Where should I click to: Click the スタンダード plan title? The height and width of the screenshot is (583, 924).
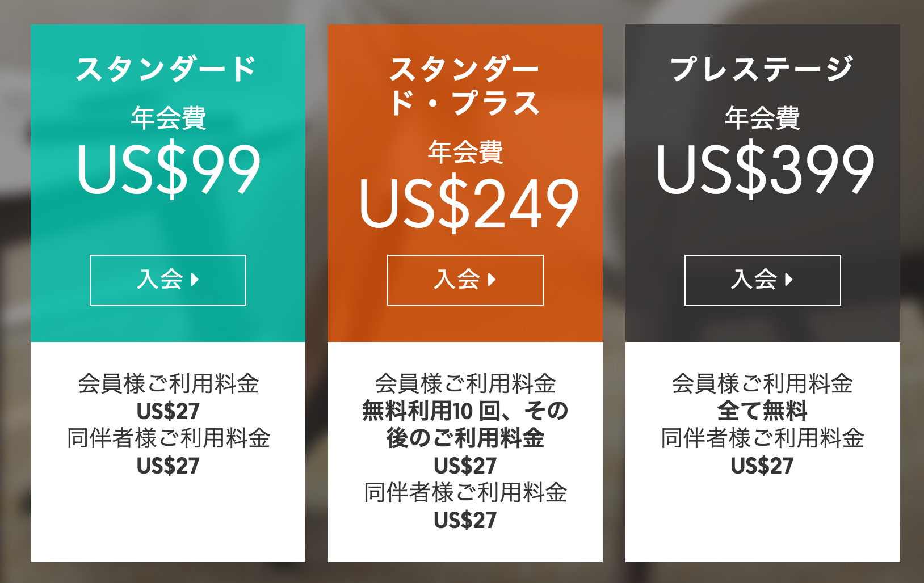pyautogui.click(x=167, y=69)
